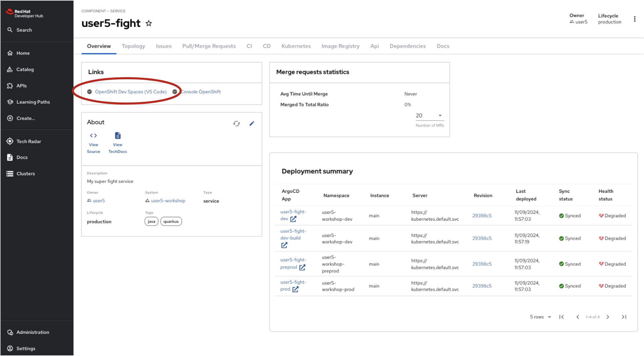Click the user5 owner profile link
Image resolution: width=644 pixels, height=356 pixels.
(98, 200)
